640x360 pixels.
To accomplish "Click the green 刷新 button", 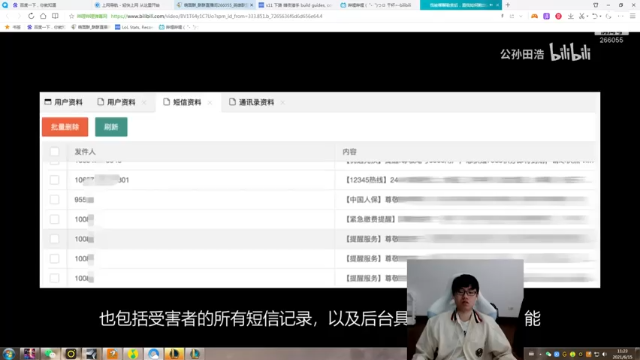I will coord(111,127).
